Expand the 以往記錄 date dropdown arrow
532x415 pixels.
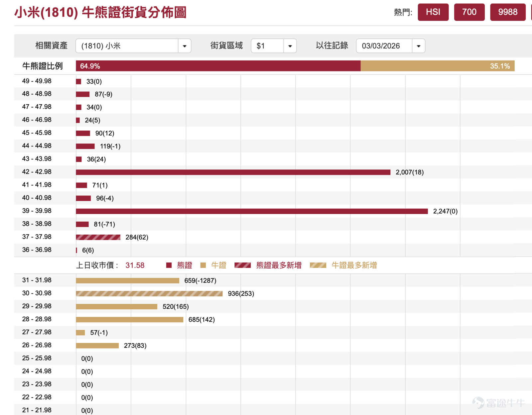419,46
